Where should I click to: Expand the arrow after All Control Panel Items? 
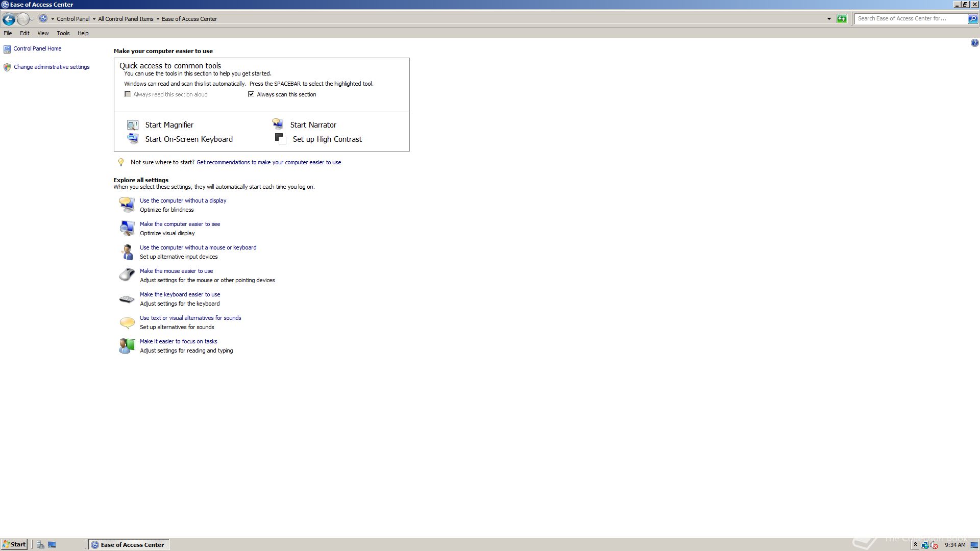pyautogui.click(x=158, y=19)
